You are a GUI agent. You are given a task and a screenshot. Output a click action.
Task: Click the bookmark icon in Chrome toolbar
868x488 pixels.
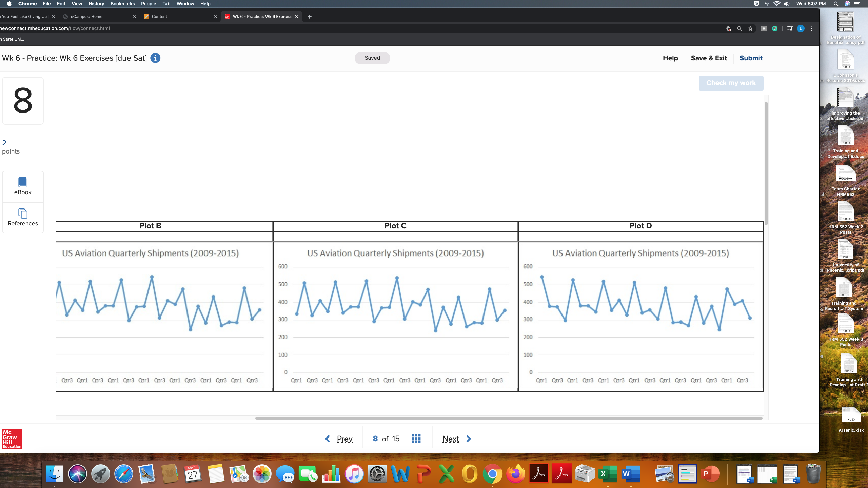(749, 28)
